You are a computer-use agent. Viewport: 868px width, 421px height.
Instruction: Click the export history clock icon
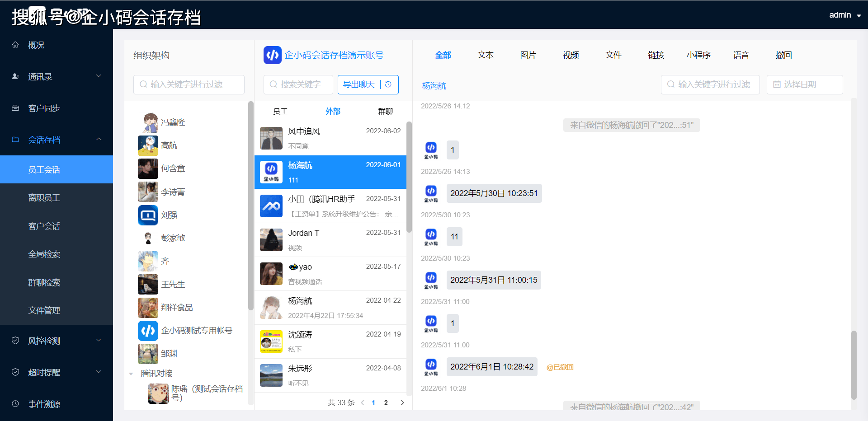pos(388,84)
